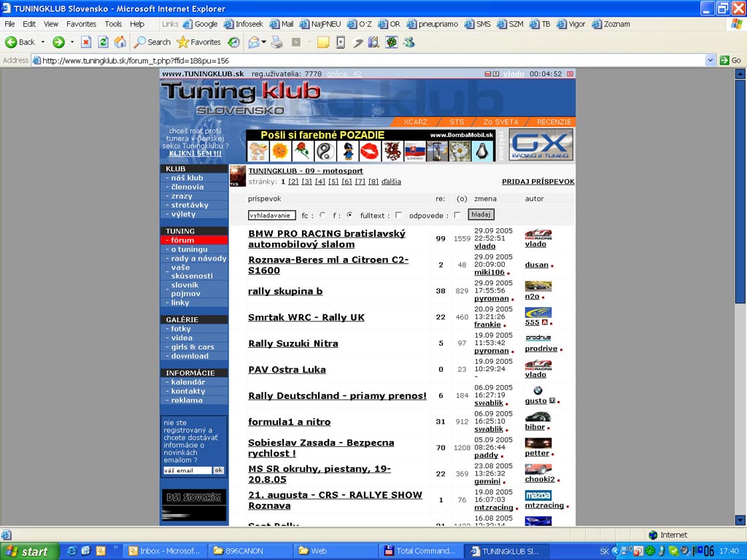Click the green Forward arrow button
Screen dimensions: 747x560
tap(58, 42)
